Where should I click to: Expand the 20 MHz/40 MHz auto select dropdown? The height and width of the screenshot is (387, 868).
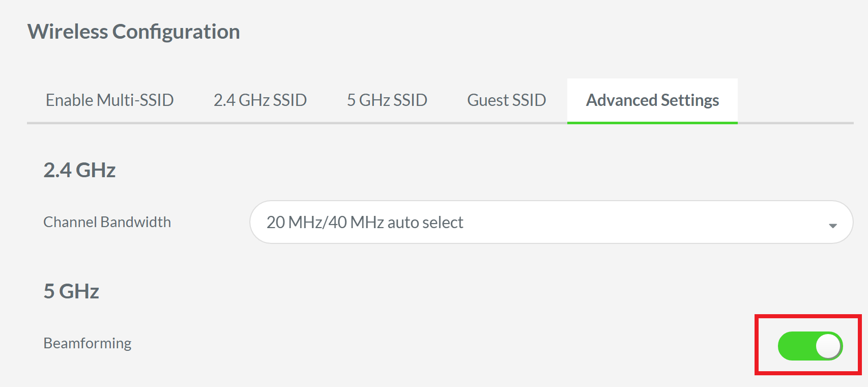tap(549, 223)
